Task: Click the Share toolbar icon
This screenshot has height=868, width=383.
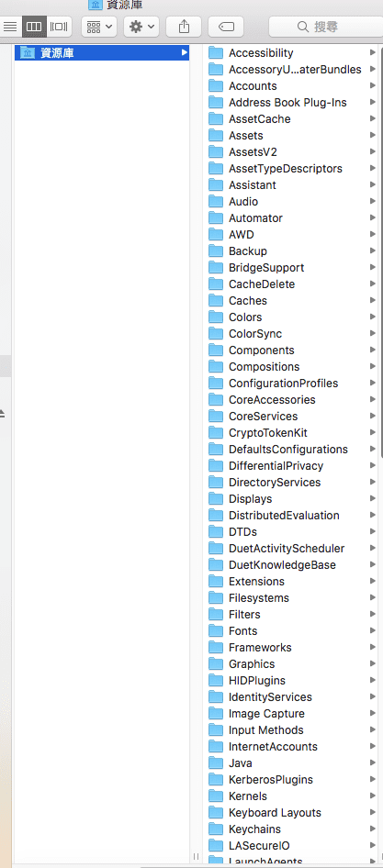Action: [x=184, y=26]
